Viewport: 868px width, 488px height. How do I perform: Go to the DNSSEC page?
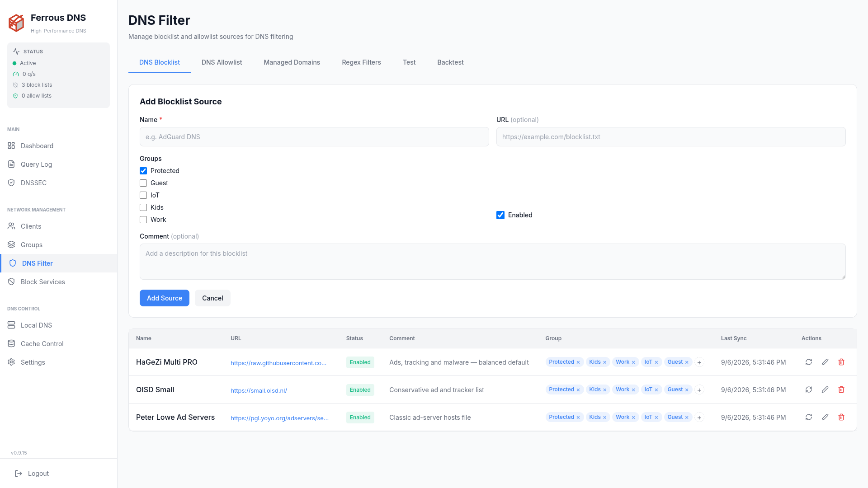58,183
